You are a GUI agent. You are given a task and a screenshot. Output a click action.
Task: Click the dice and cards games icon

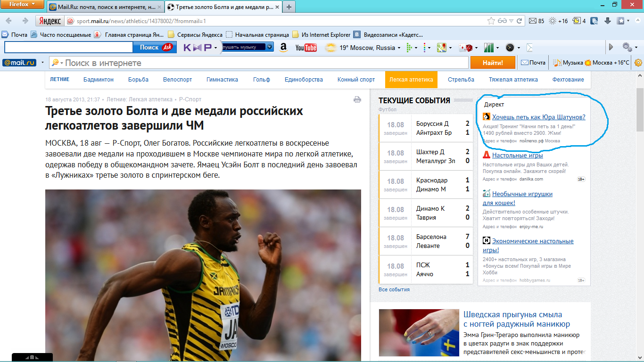coord(466,48)
